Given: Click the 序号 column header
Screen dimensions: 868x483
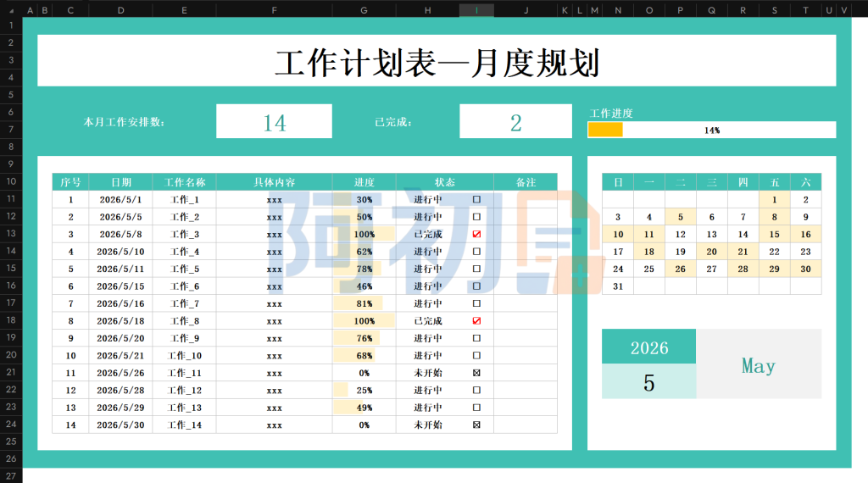Looking at the screenshot, I should point(70,182).
